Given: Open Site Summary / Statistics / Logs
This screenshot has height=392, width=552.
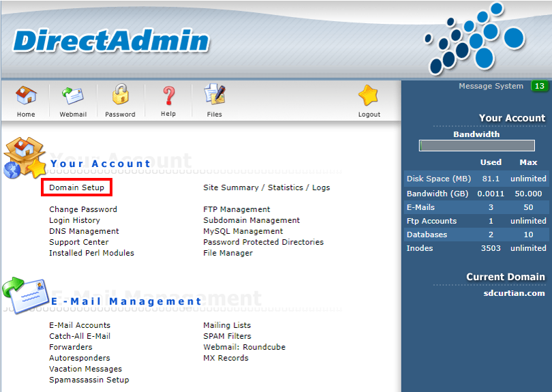Looking at the screenshot, I should (266, 187).
